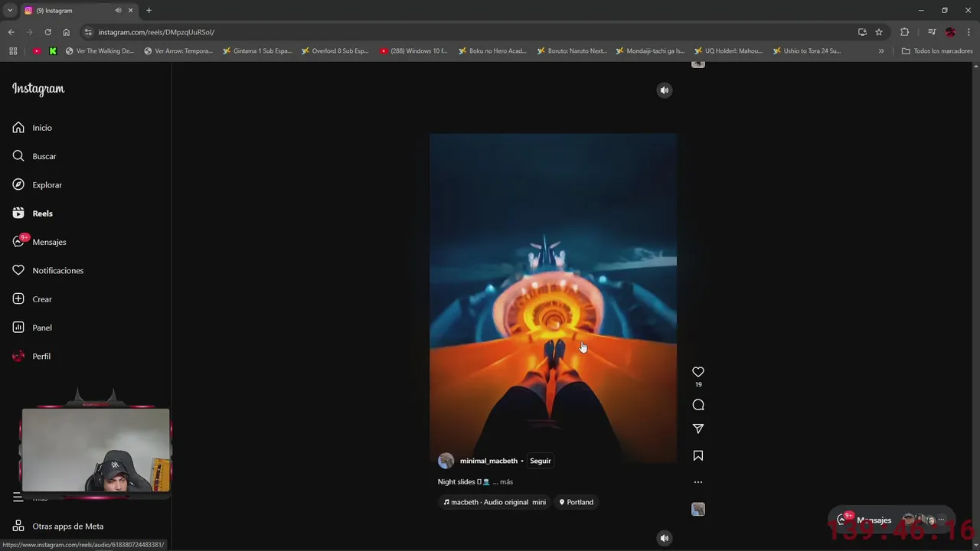This screenshot has height=551, width=980.
Task: Open a new browser tab
Action: point(149,11)
